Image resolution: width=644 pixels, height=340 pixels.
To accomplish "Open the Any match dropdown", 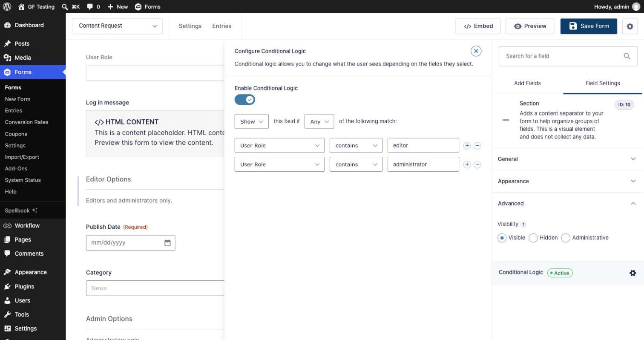I will pos(319,121).
